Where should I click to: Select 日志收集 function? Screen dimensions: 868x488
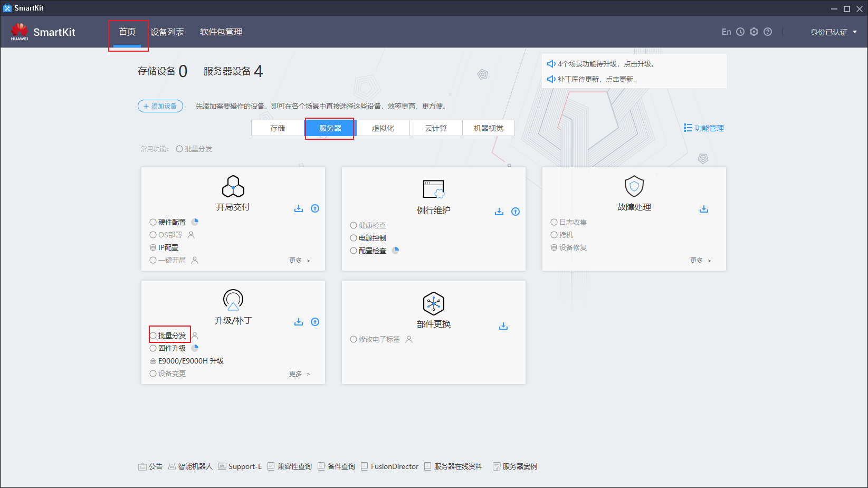click(x=569, y=222)
